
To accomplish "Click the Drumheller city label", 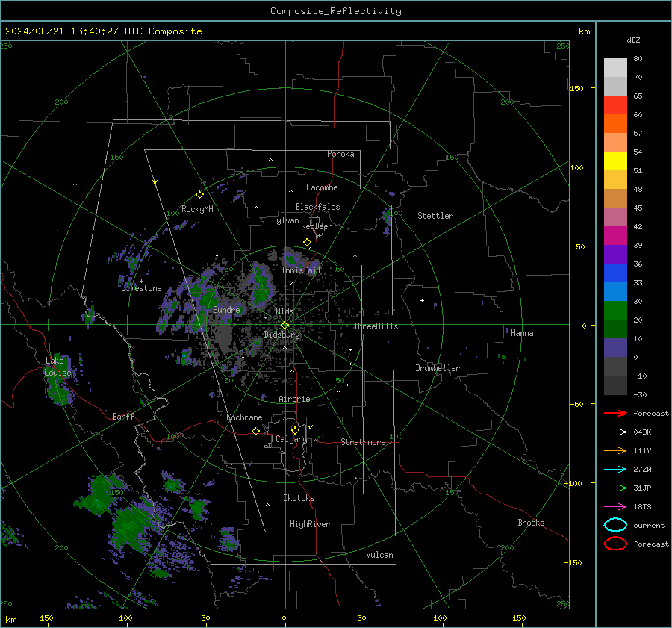I will [x=438, y=368].
